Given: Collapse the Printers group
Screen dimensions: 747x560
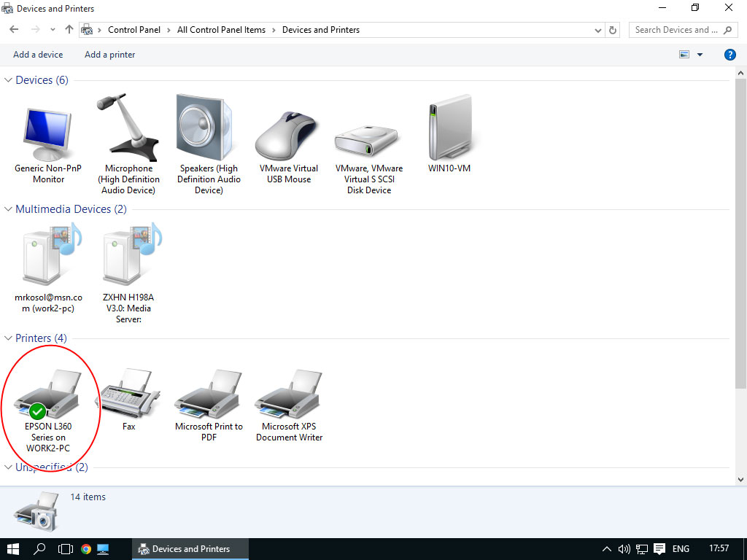Looking at the screenshot, I should click(x=9, y=338).
